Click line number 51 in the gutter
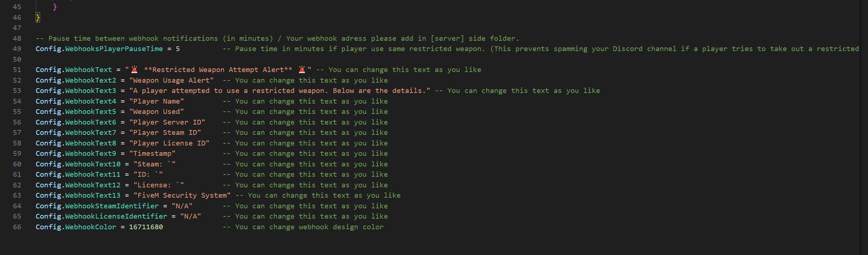This screenshot has width=868, height=255. click(x=17, y=70)
